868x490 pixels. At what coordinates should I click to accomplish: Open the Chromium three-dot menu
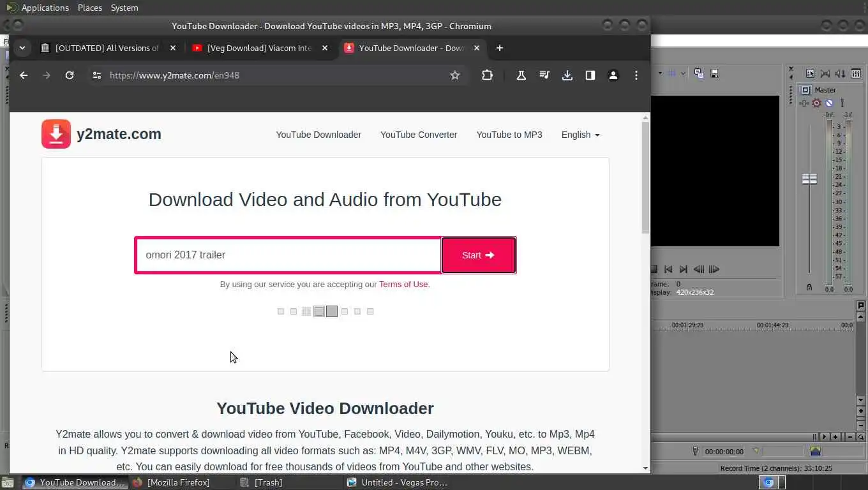tap(636, 75)
